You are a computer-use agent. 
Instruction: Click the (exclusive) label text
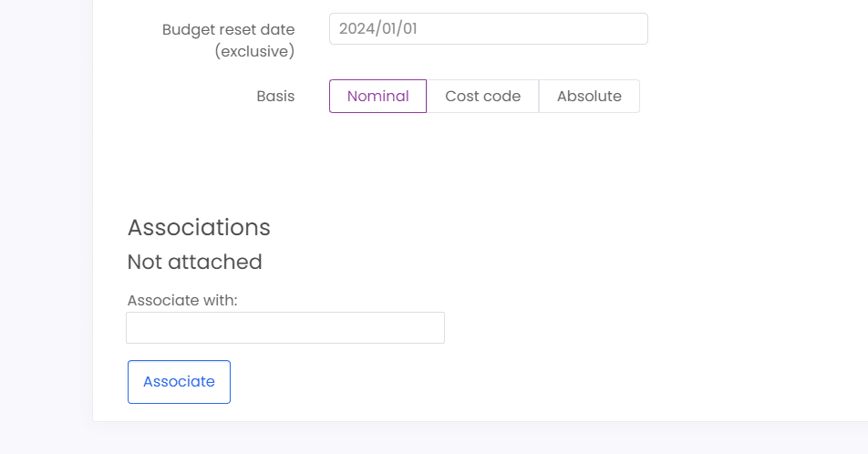(254, 51)
